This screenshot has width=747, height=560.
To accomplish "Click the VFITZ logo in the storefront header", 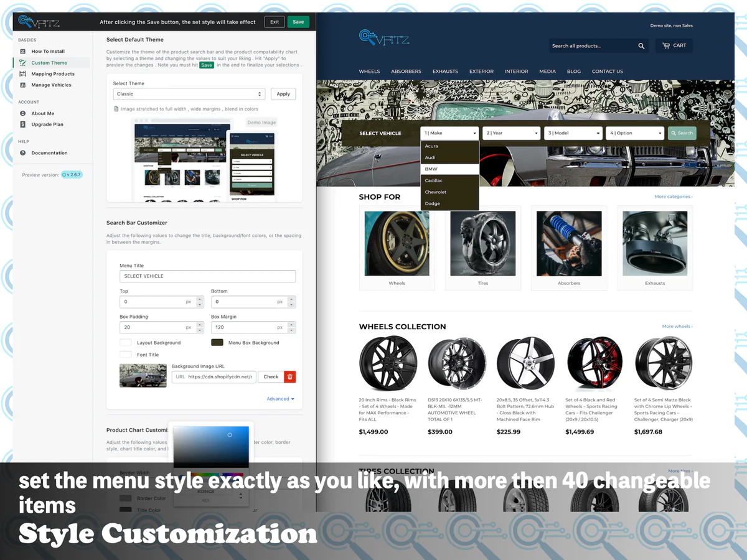I will click(x=384, y=37).
